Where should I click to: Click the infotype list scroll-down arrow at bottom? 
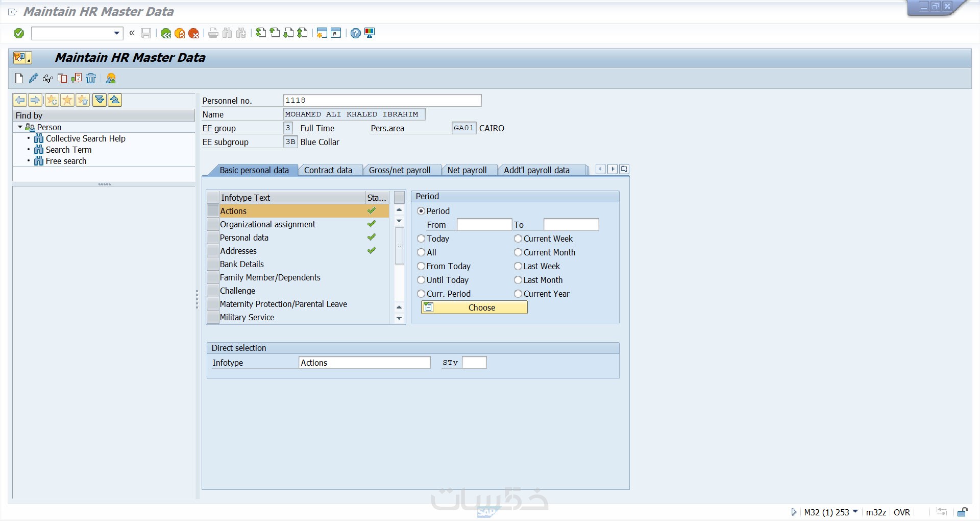[x=399, y=318]
